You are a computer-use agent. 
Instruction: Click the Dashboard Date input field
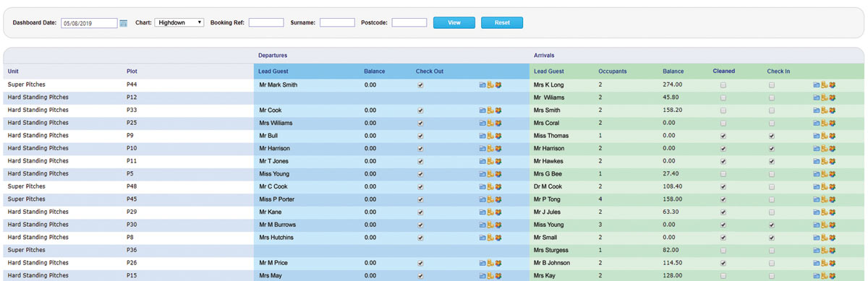[89, 23]
